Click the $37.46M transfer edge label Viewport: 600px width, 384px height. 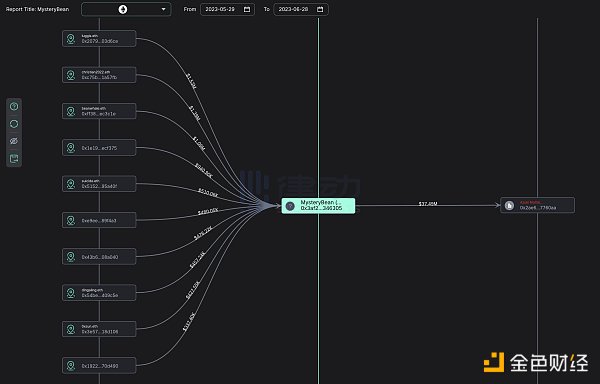(x=428, y=204)
